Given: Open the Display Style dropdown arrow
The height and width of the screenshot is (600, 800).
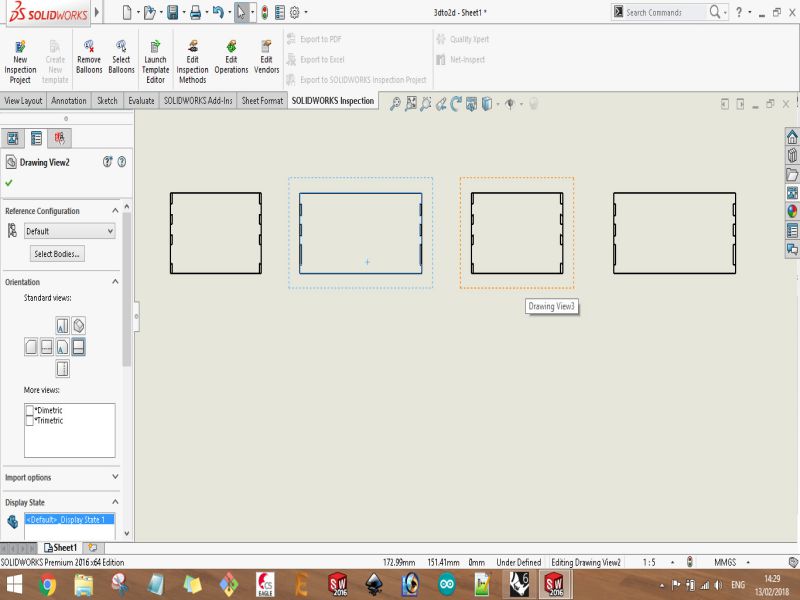Looking at the screenshot, I should [498, 105].
